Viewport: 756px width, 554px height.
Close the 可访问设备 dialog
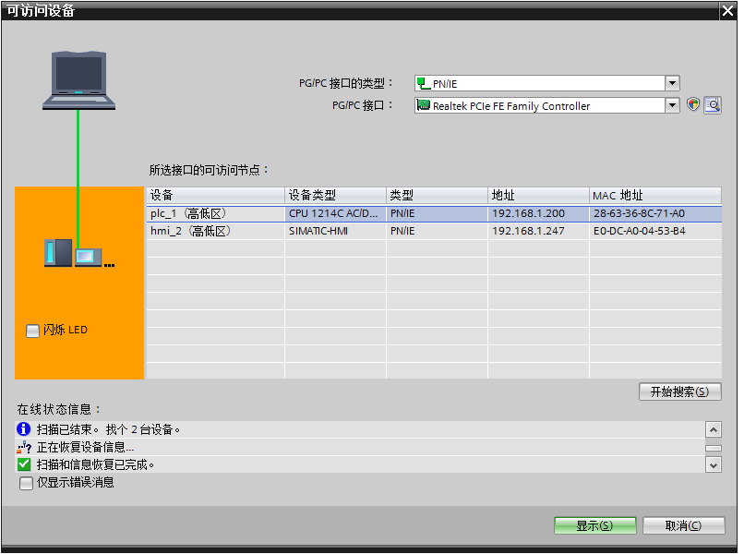coord(727,10)
